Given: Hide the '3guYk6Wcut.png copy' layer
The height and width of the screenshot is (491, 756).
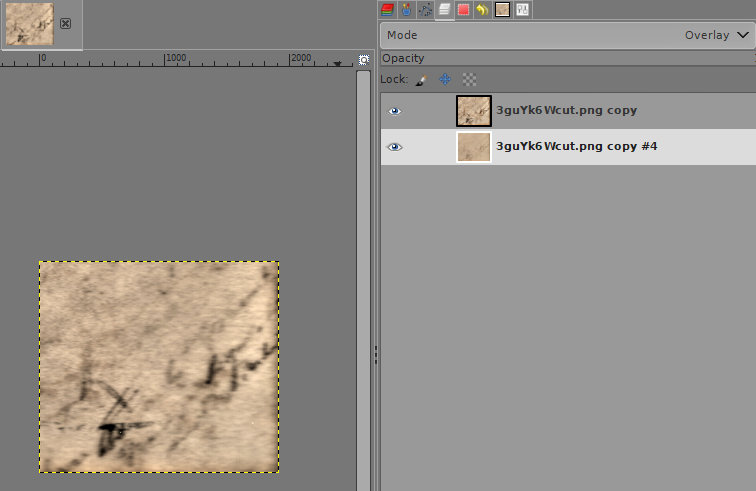Looking at the screenshot, I should [x=395, y=111].
